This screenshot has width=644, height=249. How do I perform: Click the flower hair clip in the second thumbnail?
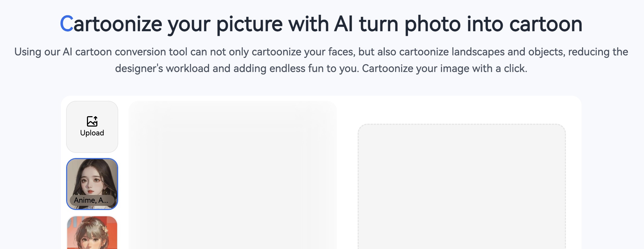click(x=105, y=229)
